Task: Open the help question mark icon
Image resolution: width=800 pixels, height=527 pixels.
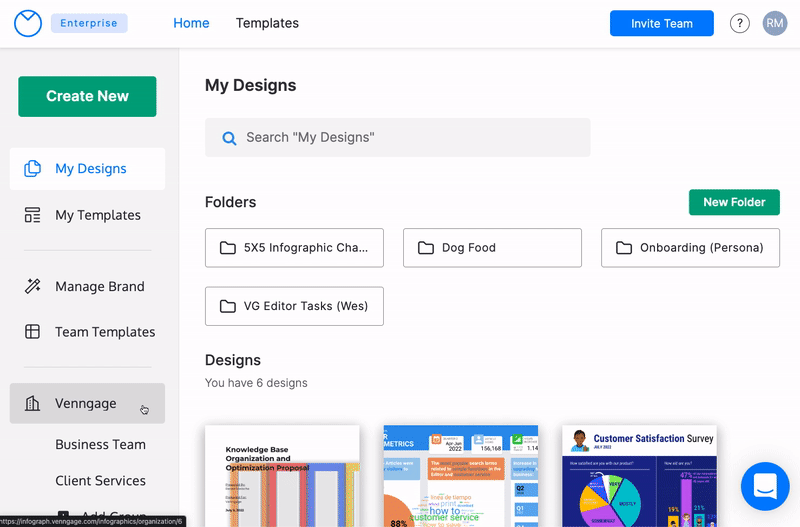Action: [740, 23]
